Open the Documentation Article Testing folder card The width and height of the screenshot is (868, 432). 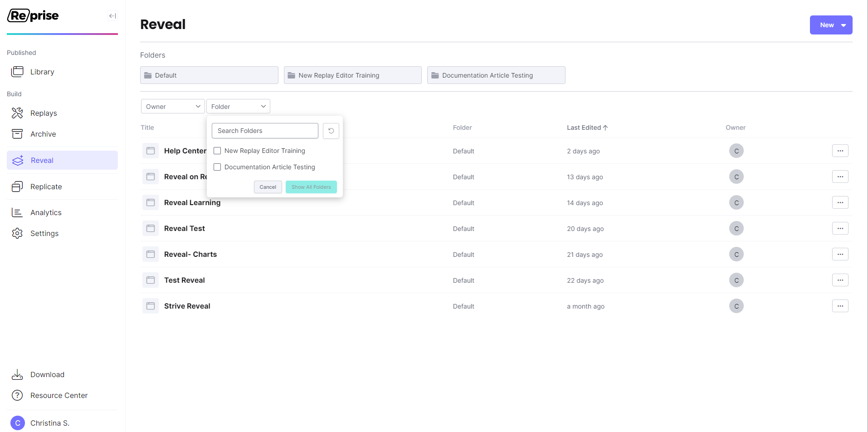[x=496, y=75]
